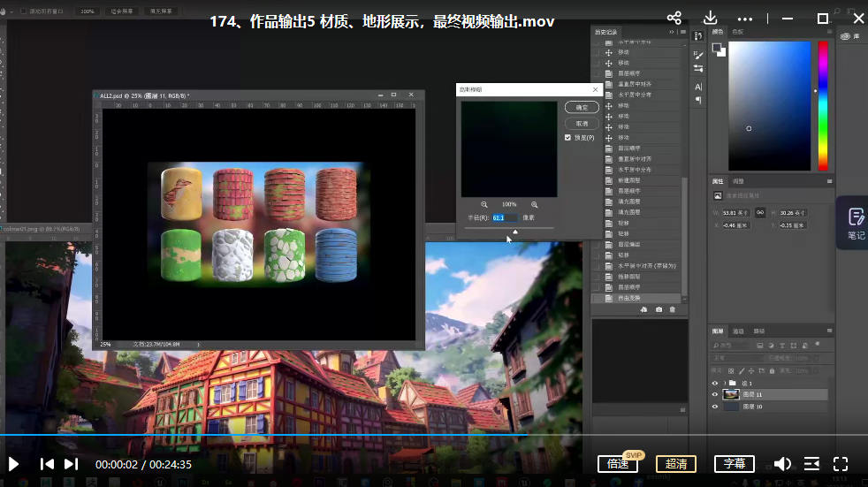
Task: Click the trash icon in History panel
Action: (673, 309)
